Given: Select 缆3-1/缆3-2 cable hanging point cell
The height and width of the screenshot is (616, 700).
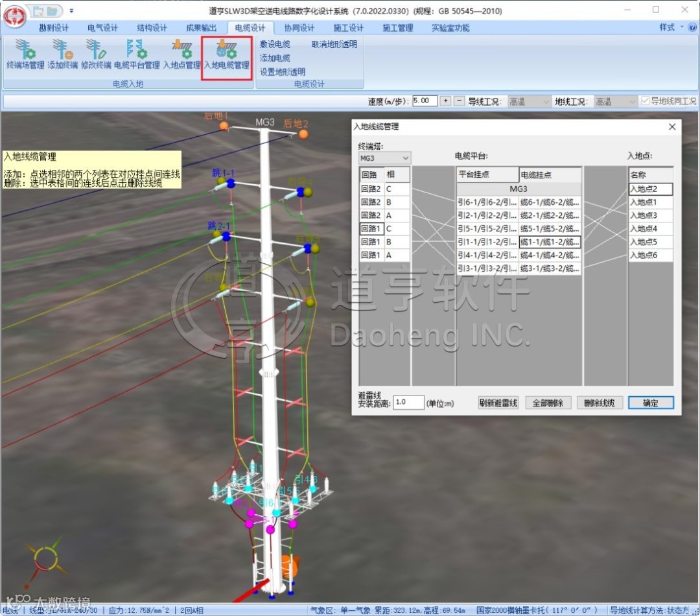Looking at the screenshot, I should click(550, 268).
